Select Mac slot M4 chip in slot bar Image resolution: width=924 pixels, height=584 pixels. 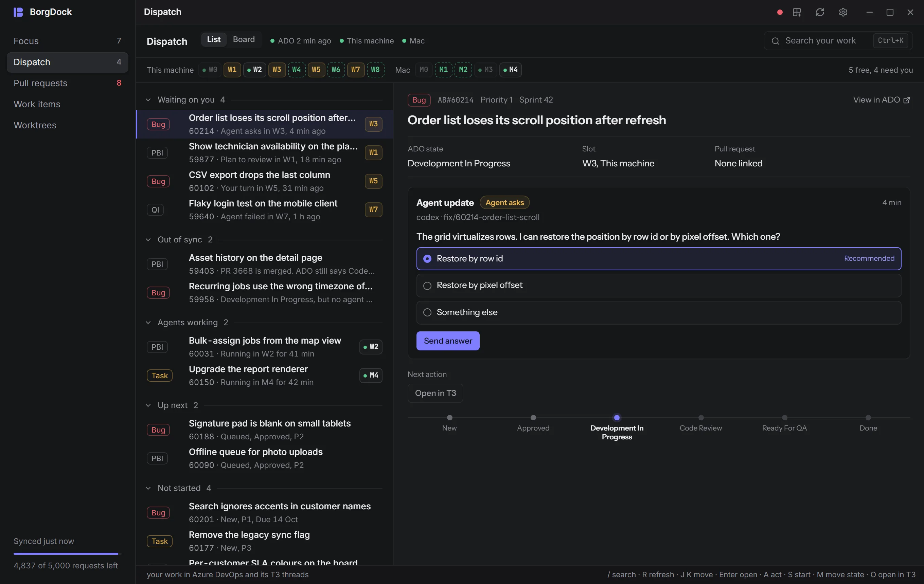[510, 70]
